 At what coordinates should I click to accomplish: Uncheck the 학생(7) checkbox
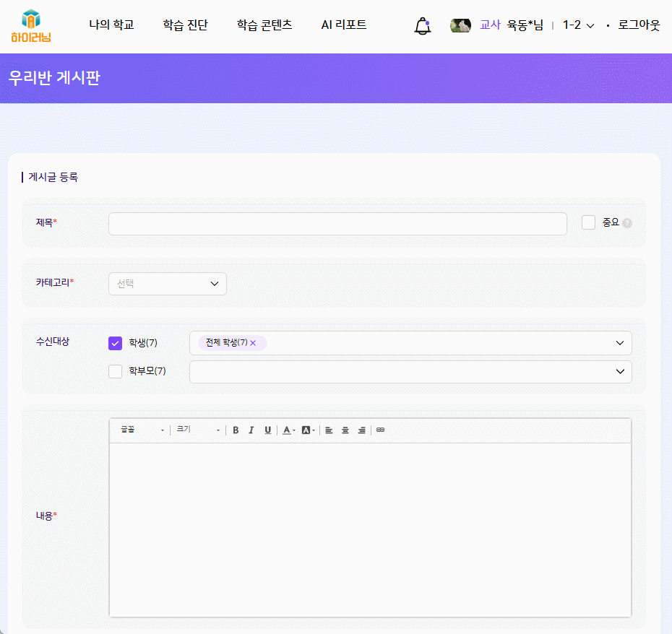[x=115, y=343]
